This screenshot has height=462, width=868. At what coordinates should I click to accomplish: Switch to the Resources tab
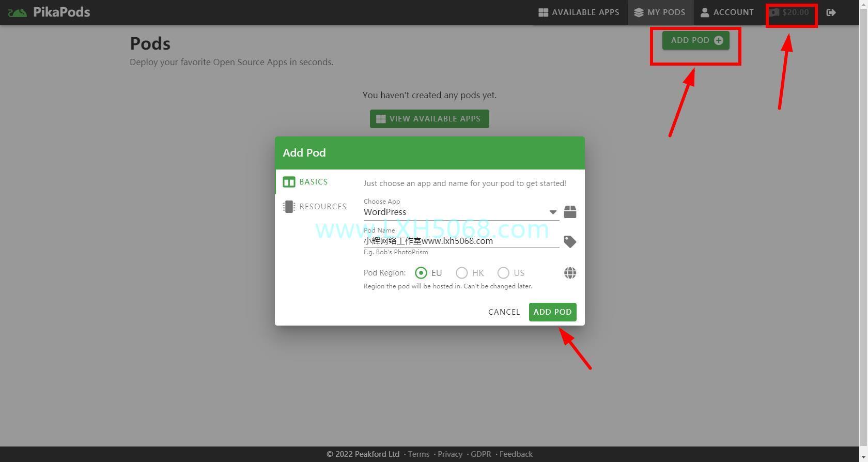[314, 207]
